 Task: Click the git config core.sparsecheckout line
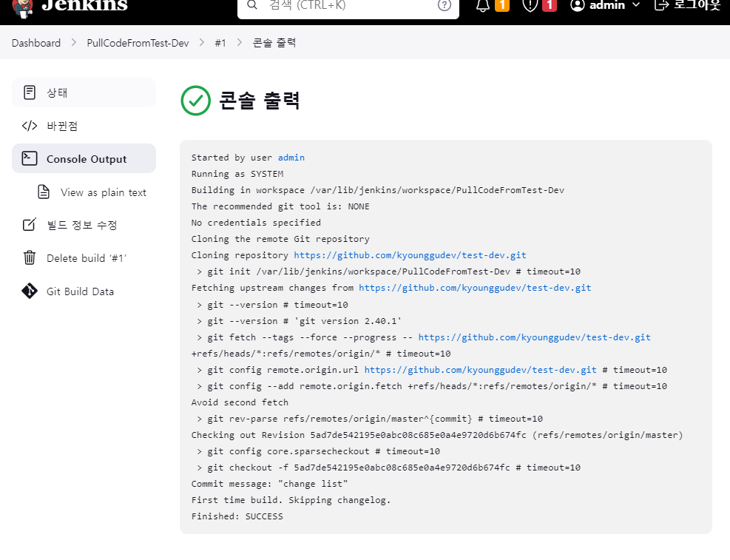pos(318,451)
